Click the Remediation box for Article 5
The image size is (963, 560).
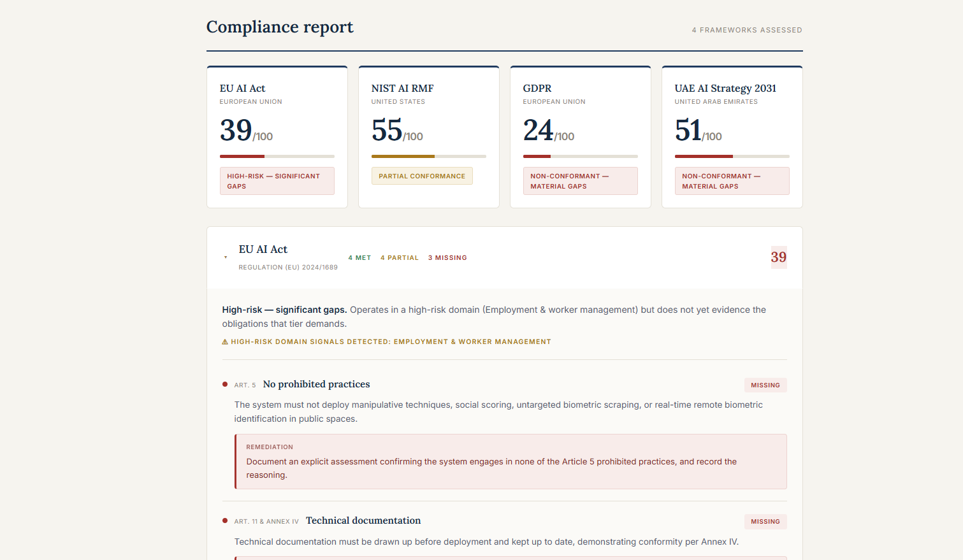[x=510, y=462]
